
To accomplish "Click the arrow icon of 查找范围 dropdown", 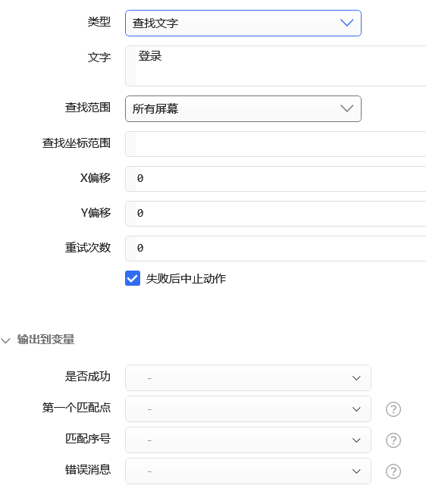I will (347, 108).
